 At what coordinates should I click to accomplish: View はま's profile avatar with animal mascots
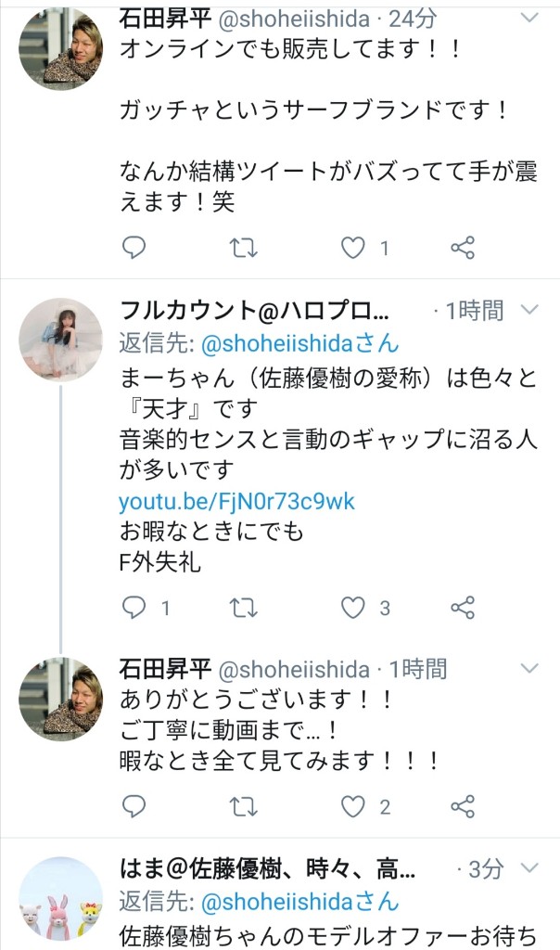[61, 898]
